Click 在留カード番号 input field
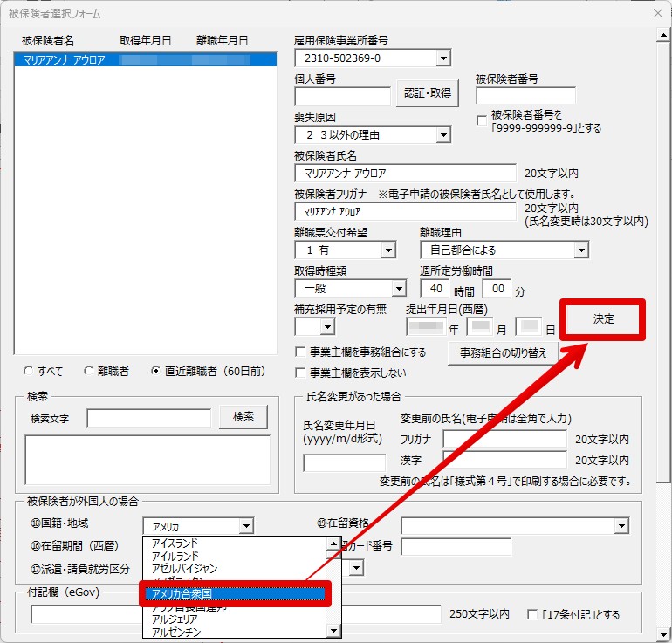Screen dimensions: 672x643 pos(456,547)
